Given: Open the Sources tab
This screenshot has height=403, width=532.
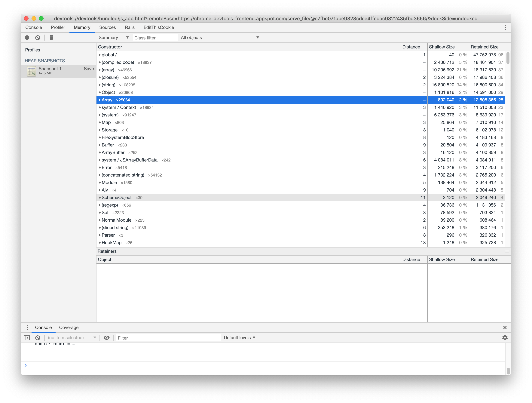Looking at the screenshot, I should tap(108, 27).
